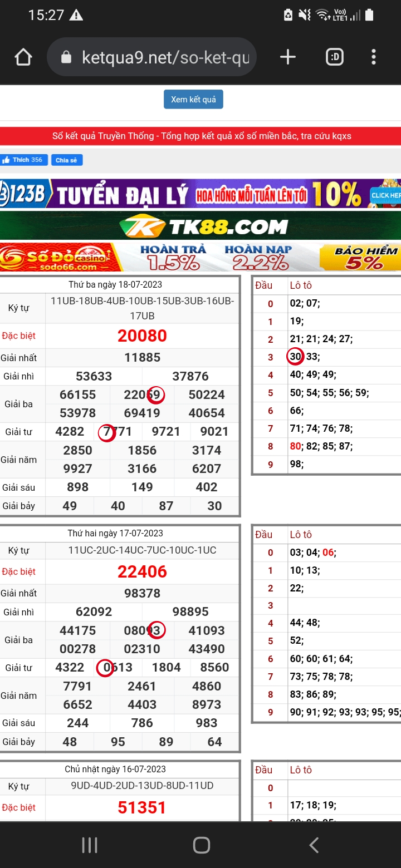Viewport: 401px width, 868px height.
Task: Click the red header Sổ kết quả Truyền Thống
Action: coord(202,136)
